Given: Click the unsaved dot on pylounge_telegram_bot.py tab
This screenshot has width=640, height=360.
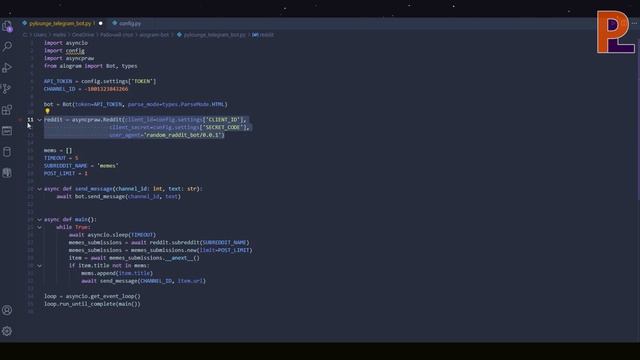Looking at the screenshot, I should click(101, 23).
